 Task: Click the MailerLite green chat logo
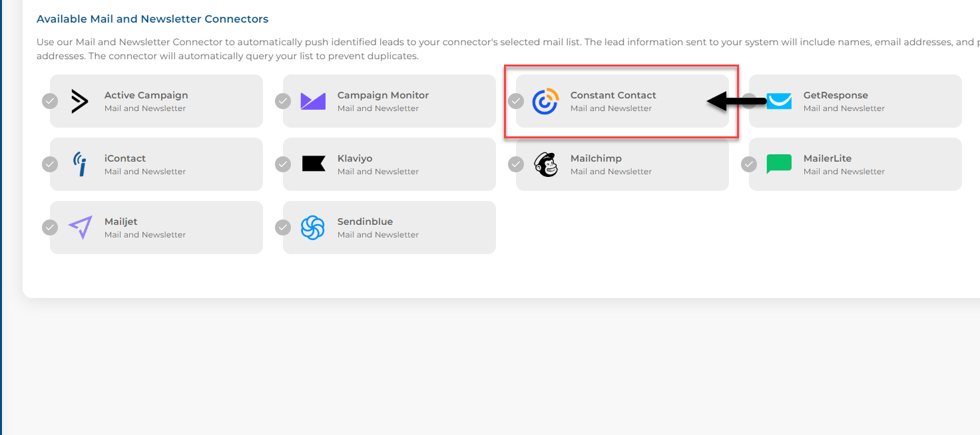(779, 164)
